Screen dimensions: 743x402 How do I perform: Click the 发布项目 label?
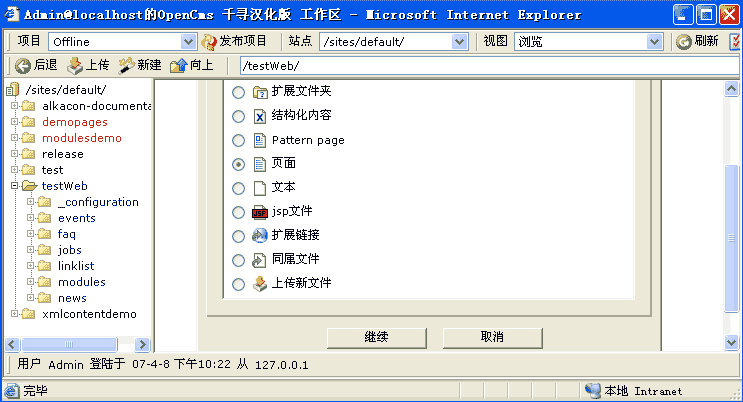tap(243, 41)
